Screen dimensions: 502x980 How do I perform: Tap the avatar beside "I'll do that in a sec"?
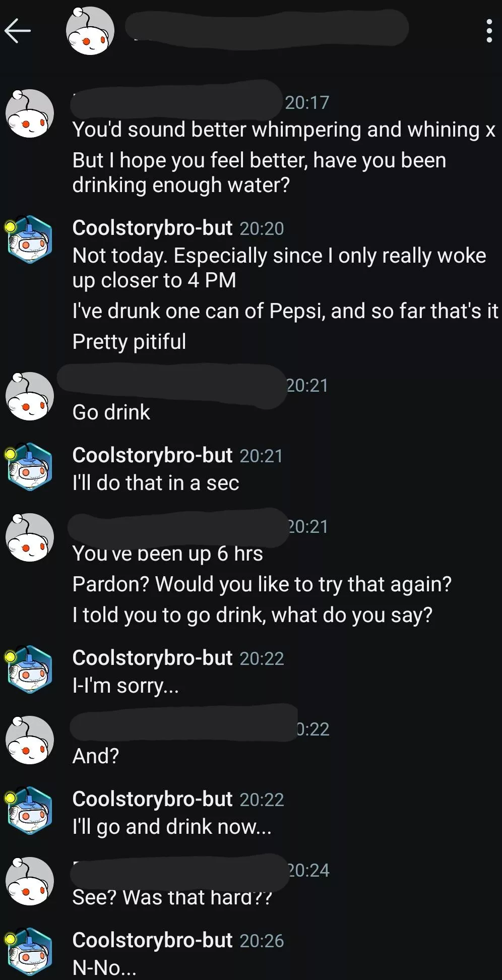pyautogui.click(x=30, y=467)
